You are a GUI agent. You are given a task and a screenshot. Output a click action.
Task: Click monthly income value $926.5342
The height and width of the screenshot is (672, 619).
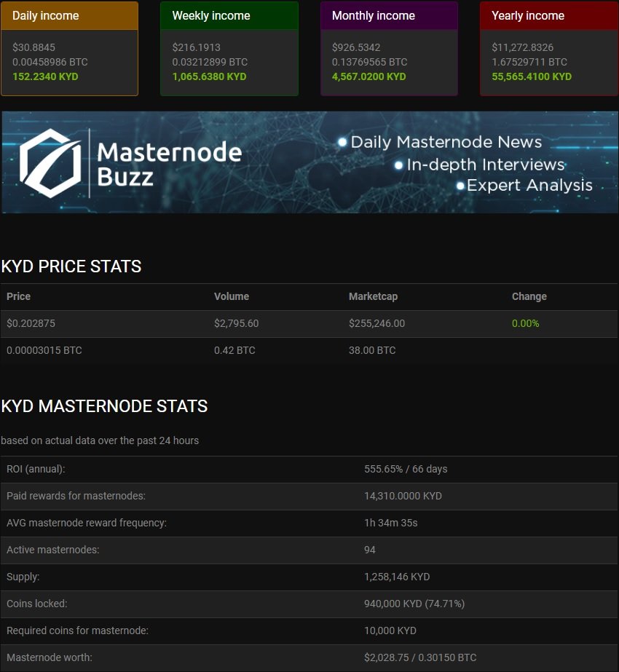coord(356,47)
